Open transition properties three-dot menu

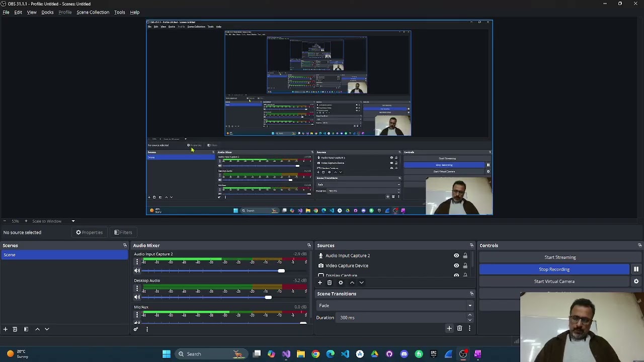pyautogui.click(x=469, y=328)
